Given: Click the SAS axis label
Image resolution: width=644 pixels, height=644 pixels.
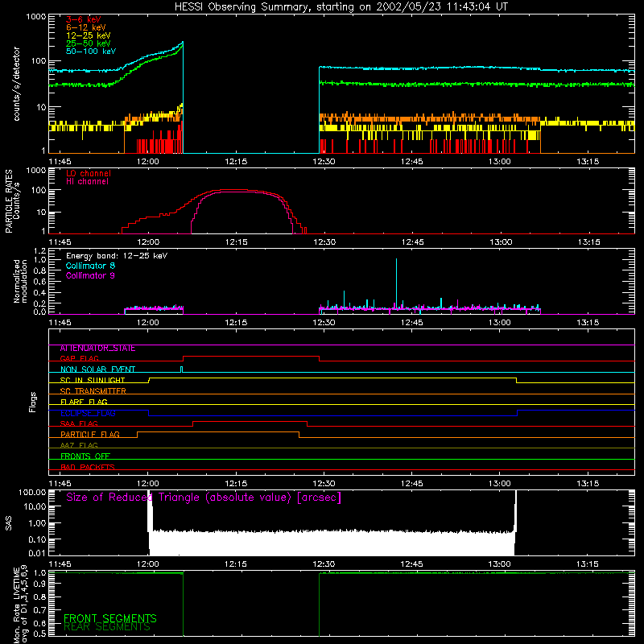Looking at the screenshot, I should 8,523.
